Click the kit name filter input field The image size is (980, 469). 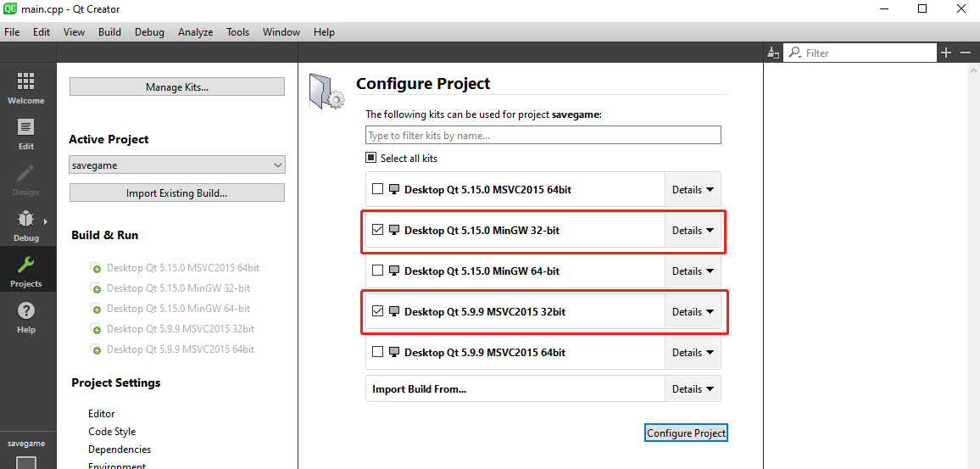coord(543,135)
